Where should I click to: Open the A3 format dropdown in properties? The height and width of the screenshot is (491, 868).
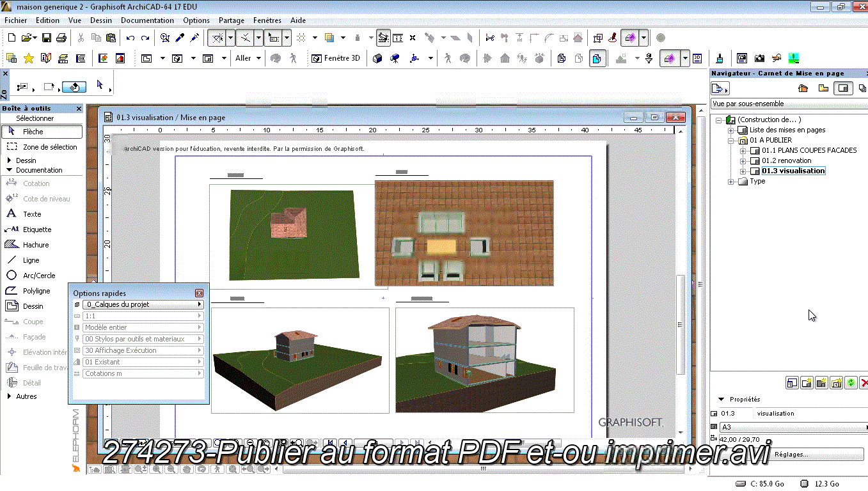(793, 427)
